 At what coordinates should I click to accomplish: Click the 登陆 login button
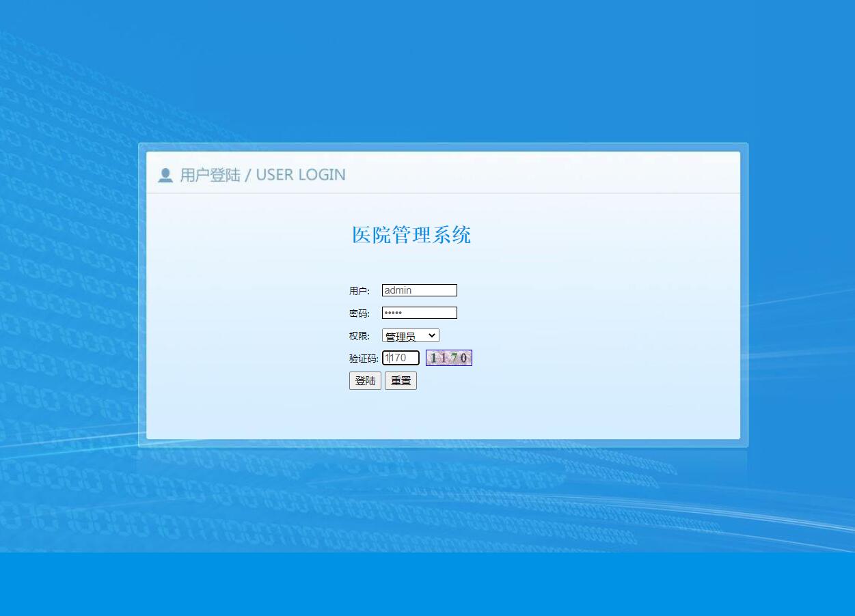(365, 380)
